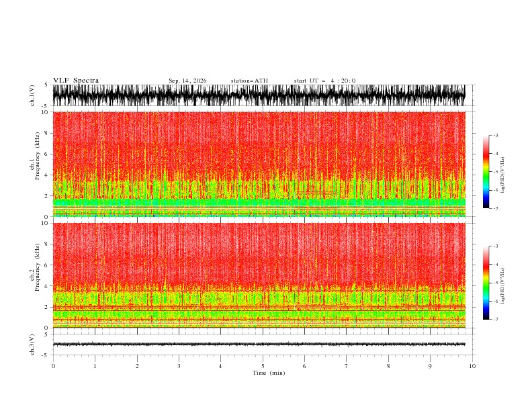Click the lower PSD color scale bar

486,283
